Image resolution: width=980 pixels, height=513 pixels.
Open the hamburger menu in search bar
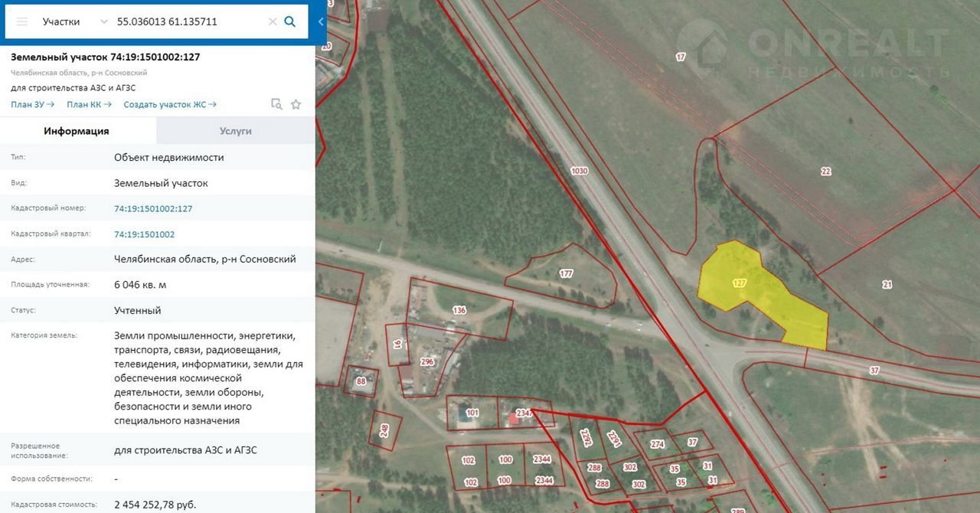pyautogui.click(x=22, y=21)
